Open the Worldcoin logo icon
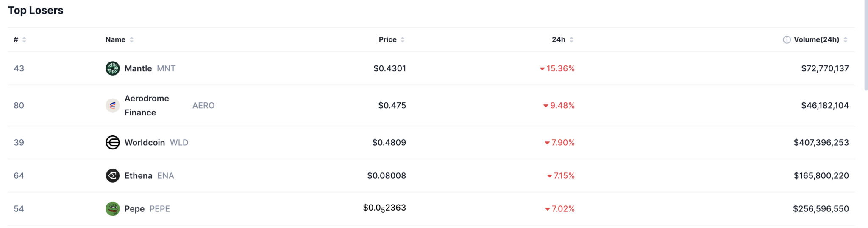Screen dimensions: 868x228 point(112,142)
